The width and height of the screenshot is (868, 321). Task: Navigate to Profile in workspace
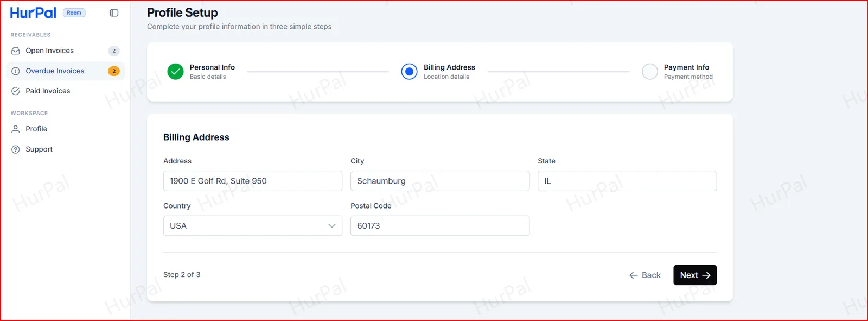[x=65, y=129]
